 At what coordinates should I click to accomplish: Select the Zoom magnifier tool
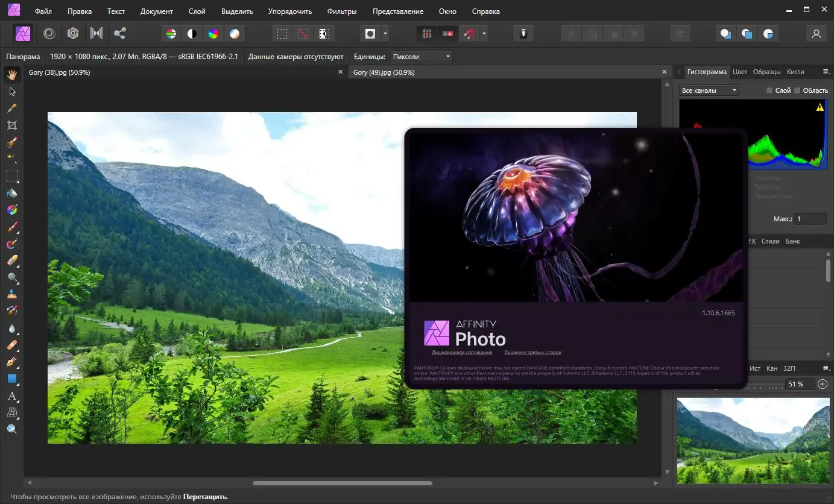[x=11, y=430]
